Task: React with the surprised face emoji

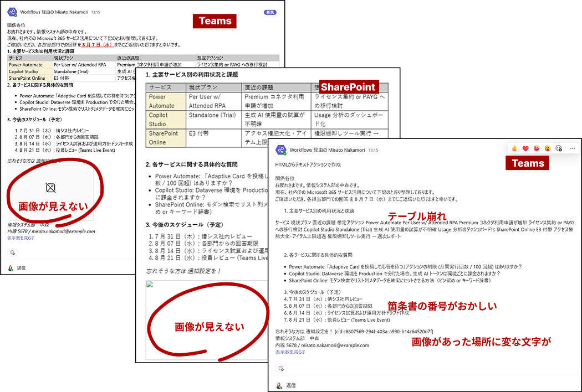Action: 548,148
